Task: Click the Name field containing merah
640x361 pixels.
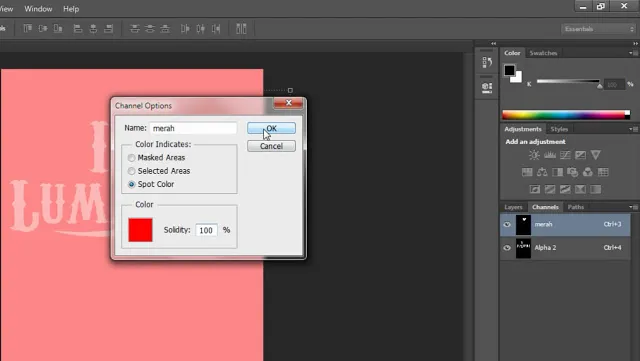Action: pyautogui.click(x=193, y=128)
